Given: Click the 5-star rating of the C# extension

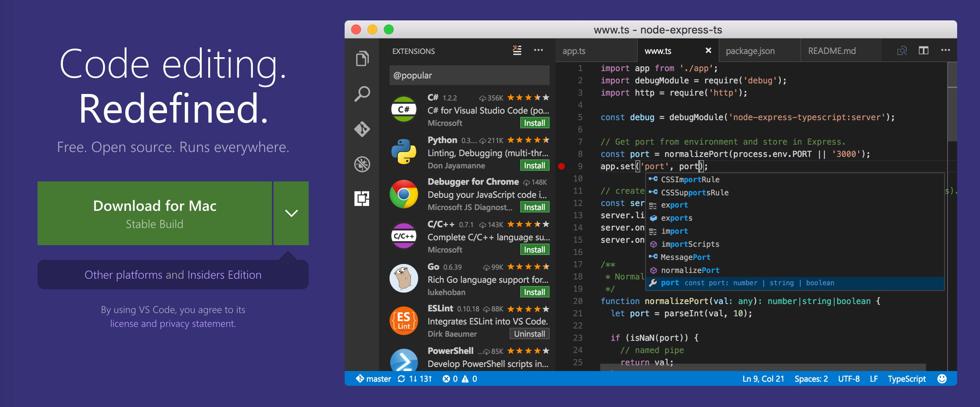Looking at the screenshot, I should [x=528, y=98].
